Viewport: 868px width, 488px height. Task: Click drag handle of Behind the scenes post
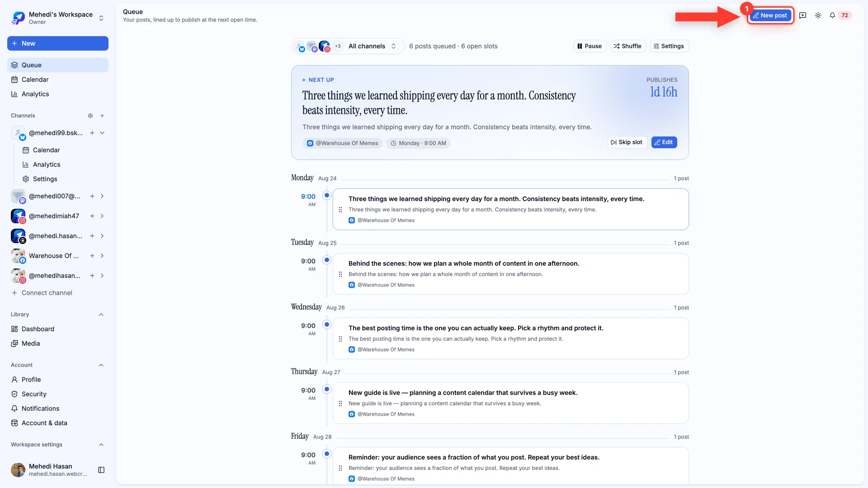340,274
